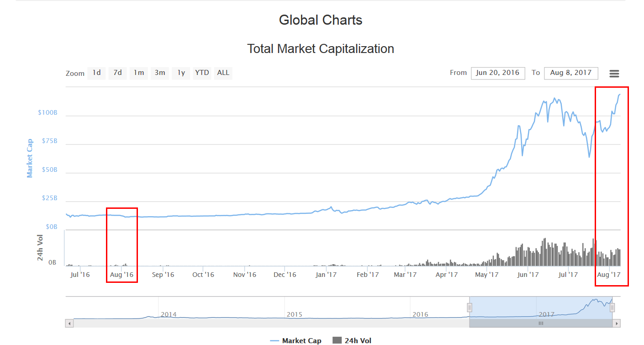Set zoom range to 7d

(118, 73)
